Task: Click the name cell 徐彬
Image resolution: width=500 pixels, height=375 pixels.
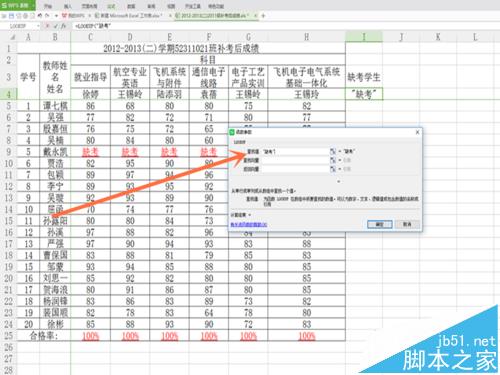Action: [x=55, y=324]
